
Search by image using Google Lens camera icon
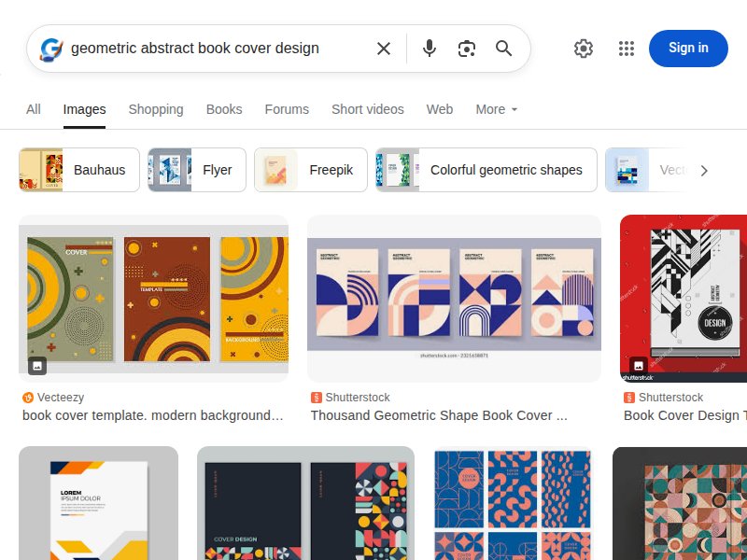(x=467, y=49)
